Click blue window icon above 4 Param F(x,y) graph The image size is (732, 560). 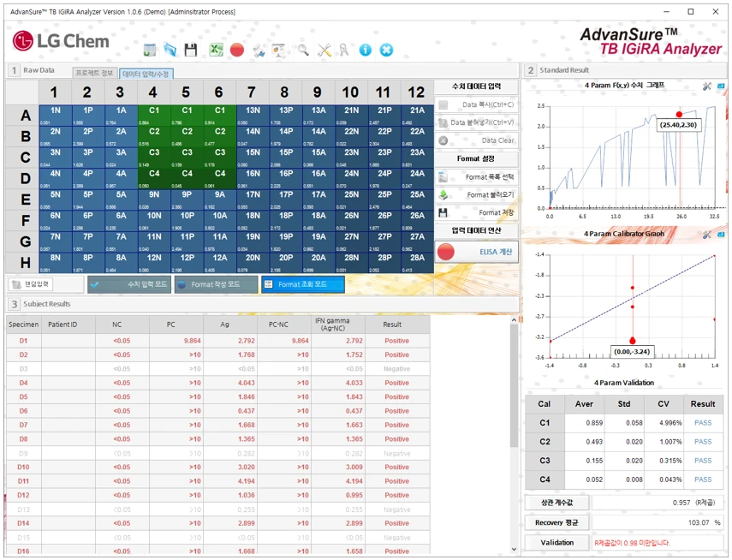[721, 86]
